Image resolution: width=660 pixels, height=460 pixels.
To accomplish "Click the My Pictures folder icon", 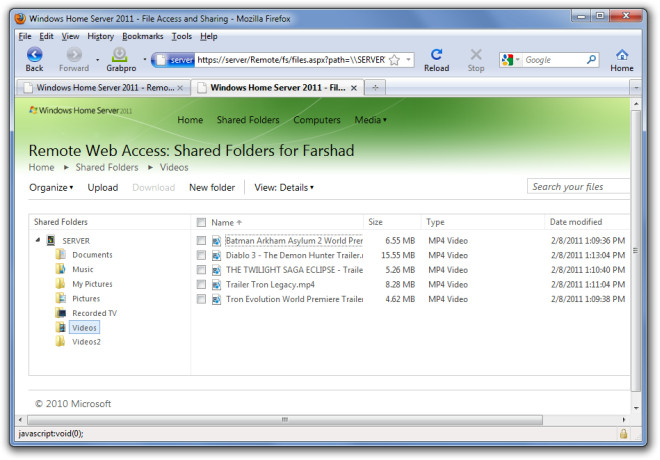I will (x=61, y=283).
